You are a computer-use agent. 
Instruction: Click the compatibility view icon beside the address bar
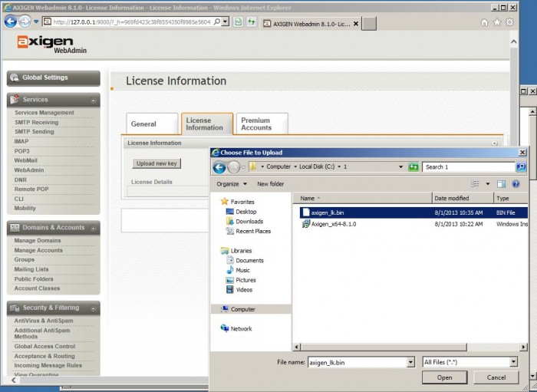pyautogui.click(x=238, y=22)
